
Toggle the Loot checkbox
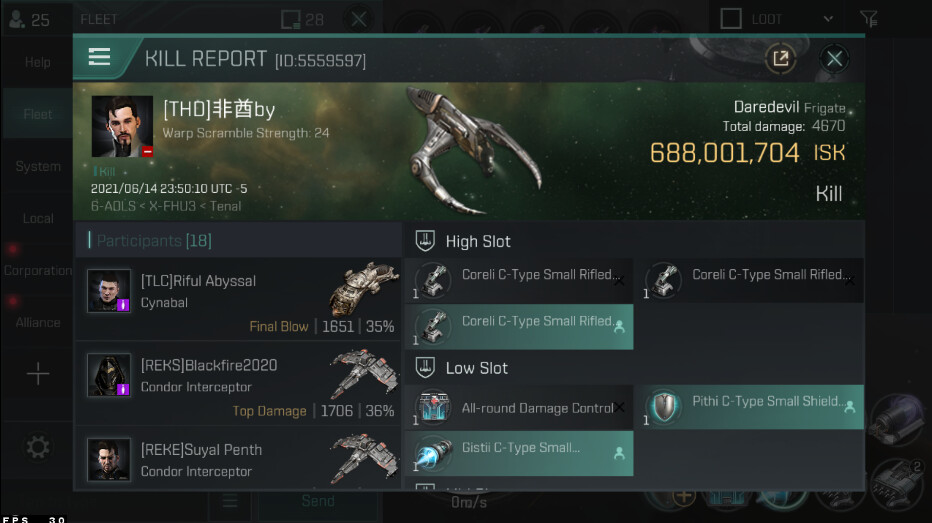coord(731,18)
